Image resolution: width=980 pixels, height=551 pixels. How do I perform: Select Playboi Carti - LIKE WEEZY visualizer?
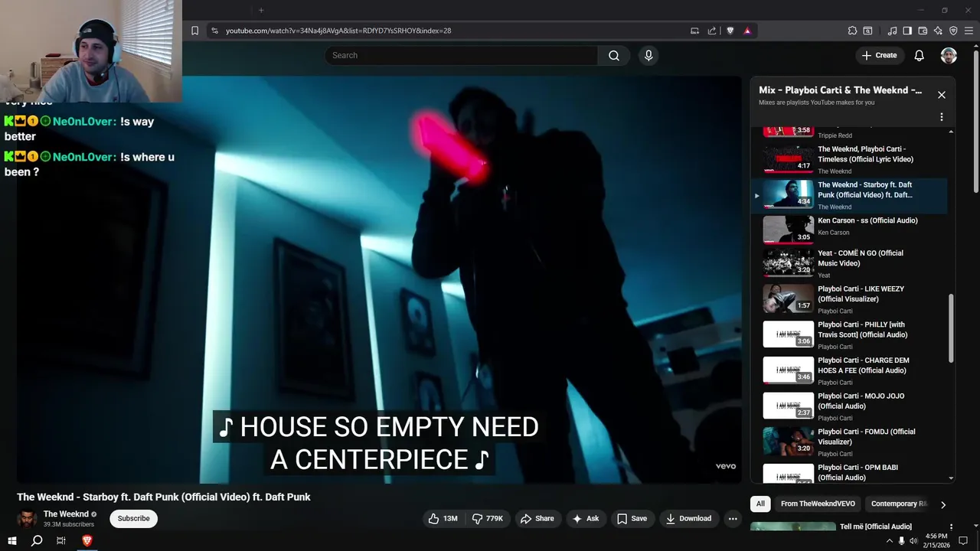[x=848, y=299]
